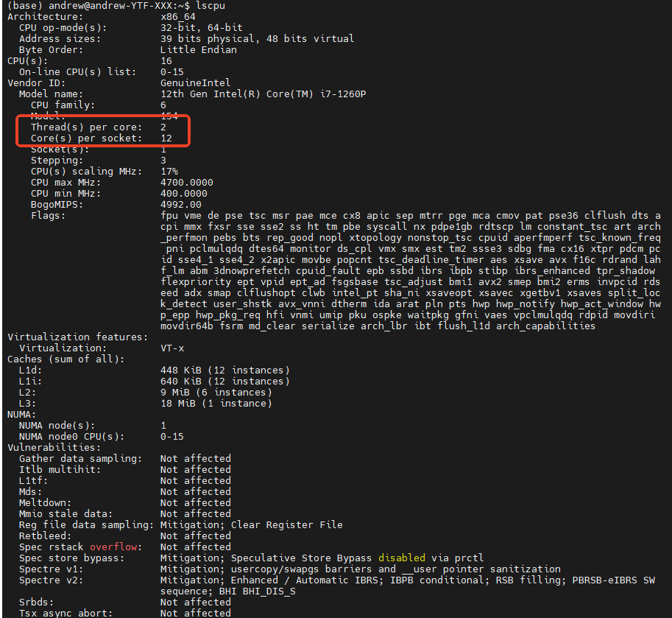Click '448 KiB (12 instances)' L1d value
Viewport: 672px width, 618px height.
tap(225, 370)
